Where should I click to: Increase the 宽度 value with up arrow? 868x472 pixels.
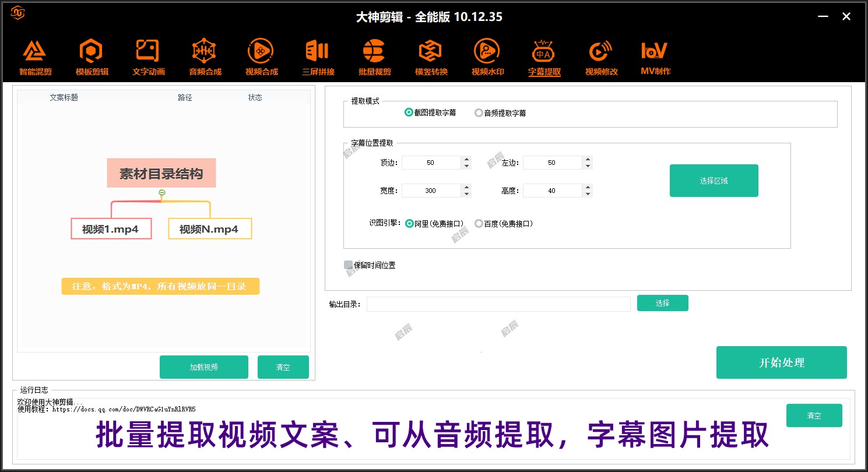[466, 187]
